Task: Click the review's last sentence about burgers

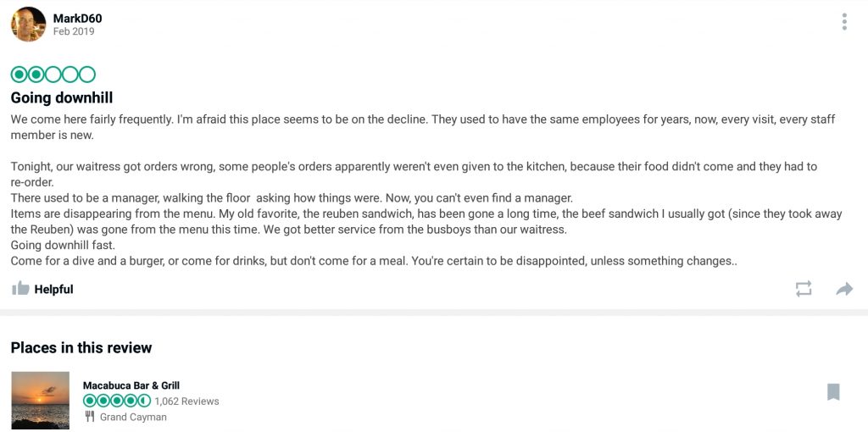Action: (x=374, y=261)
